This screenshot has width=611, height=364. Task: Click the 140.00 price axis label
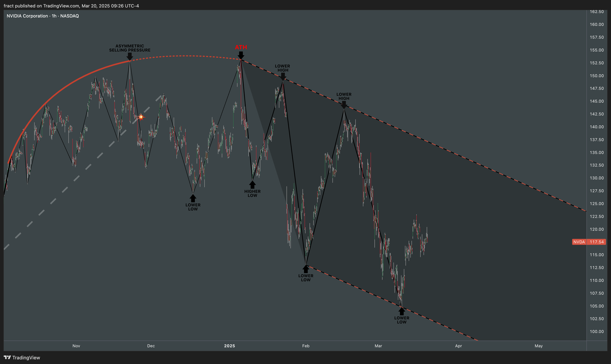point(596,127)
